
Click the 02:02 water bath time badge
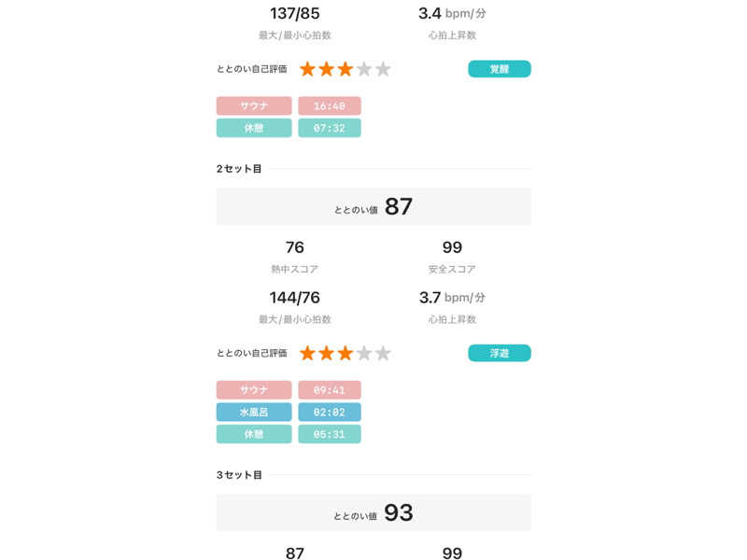tap(330, 412)
